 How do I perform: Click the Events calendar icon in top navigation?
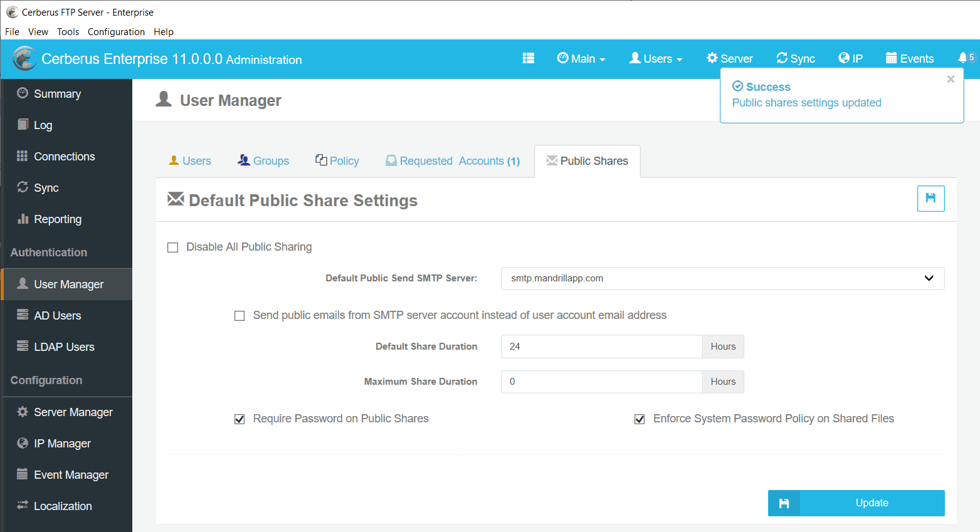[891, 58]
